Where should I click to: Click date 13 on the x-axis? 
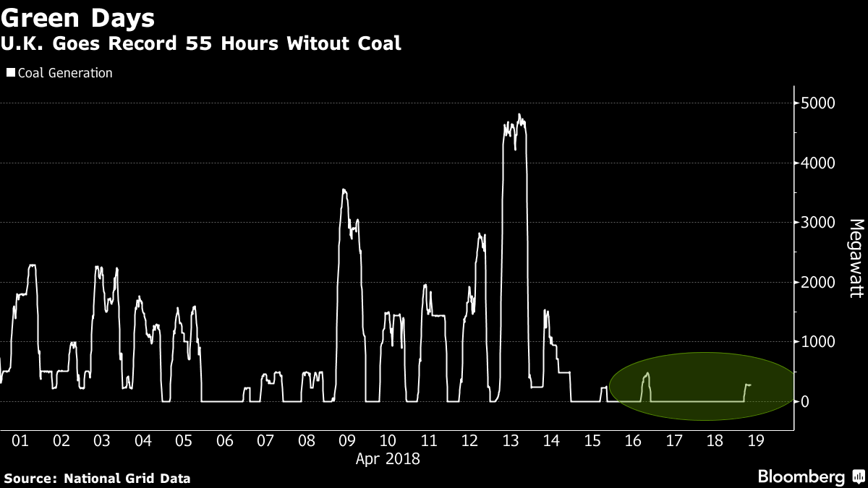511,440
